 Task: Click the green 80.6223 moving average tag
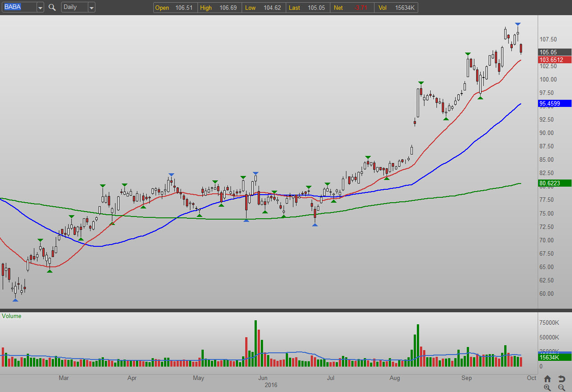tap(554, 183)
